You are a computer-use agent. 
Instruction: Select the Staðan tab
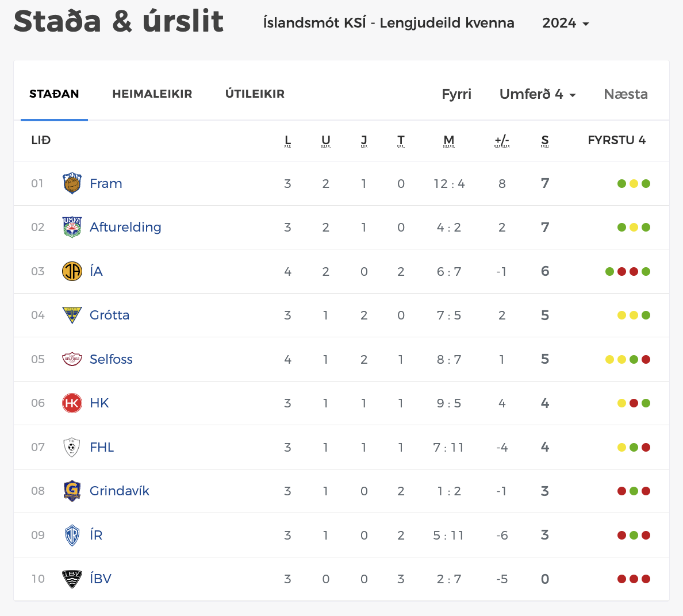pos(54,94)
